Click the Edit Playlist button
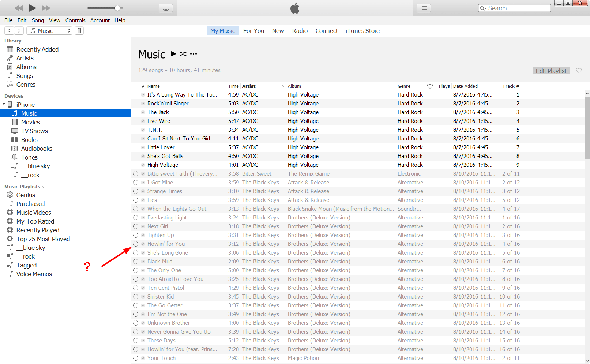590x364 pixels. click(551, 71)
